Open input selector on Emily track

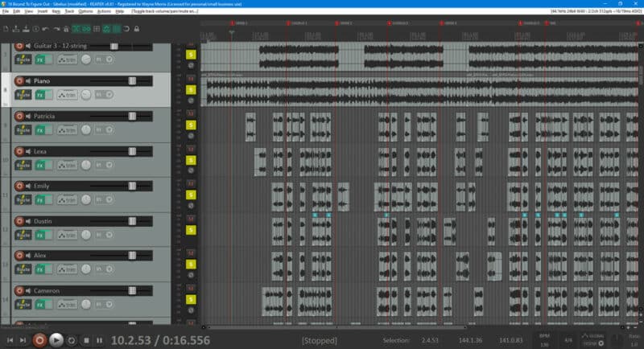(x=104, y=199)
